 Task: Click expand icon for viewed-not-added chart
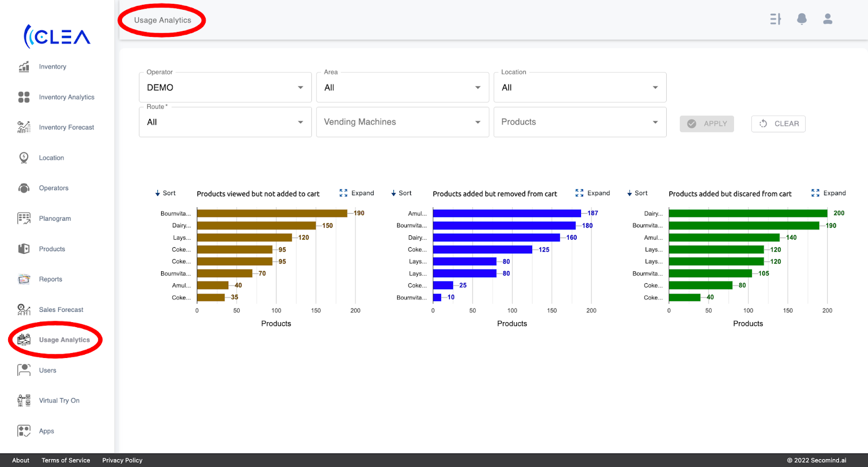[343, 193]
